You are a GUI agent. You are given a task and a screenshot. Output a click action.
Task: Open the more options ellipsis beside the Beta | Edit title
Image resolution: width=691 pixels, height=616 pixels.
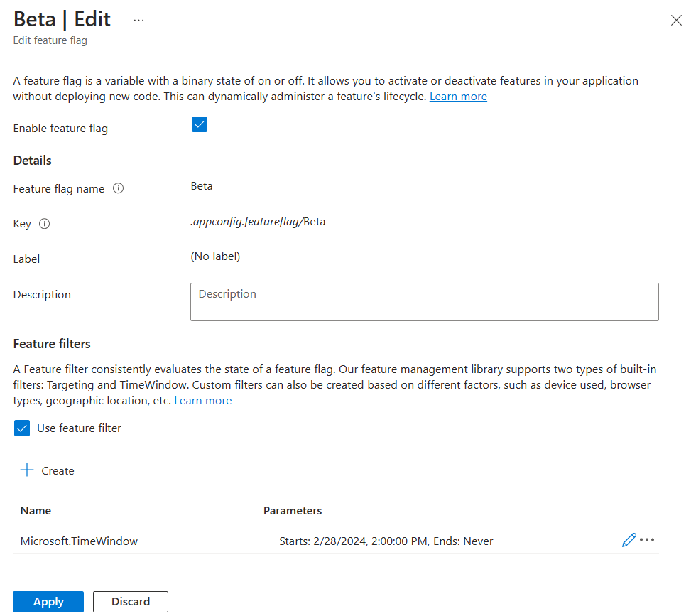[138, 20]
